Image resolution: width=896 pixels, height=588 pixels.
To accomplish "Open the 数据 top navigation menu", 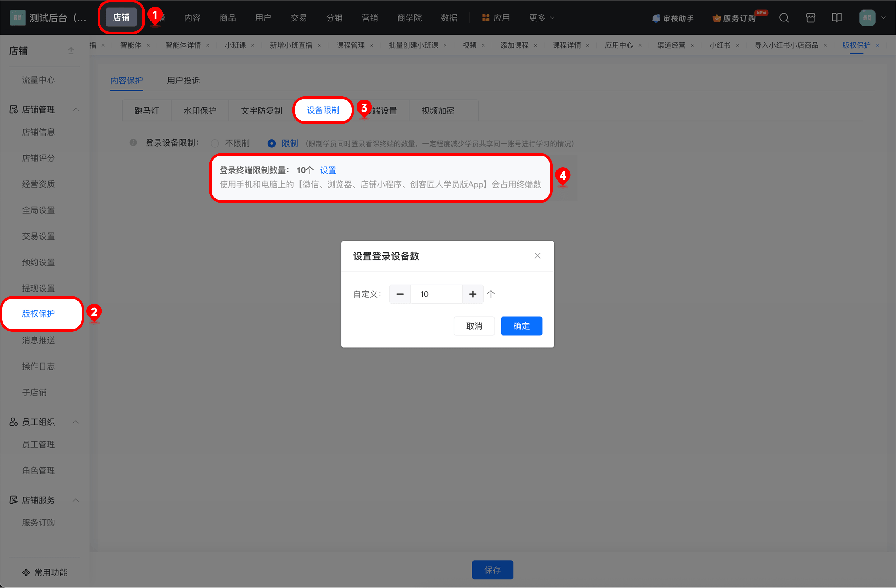I will click(449, 18).
